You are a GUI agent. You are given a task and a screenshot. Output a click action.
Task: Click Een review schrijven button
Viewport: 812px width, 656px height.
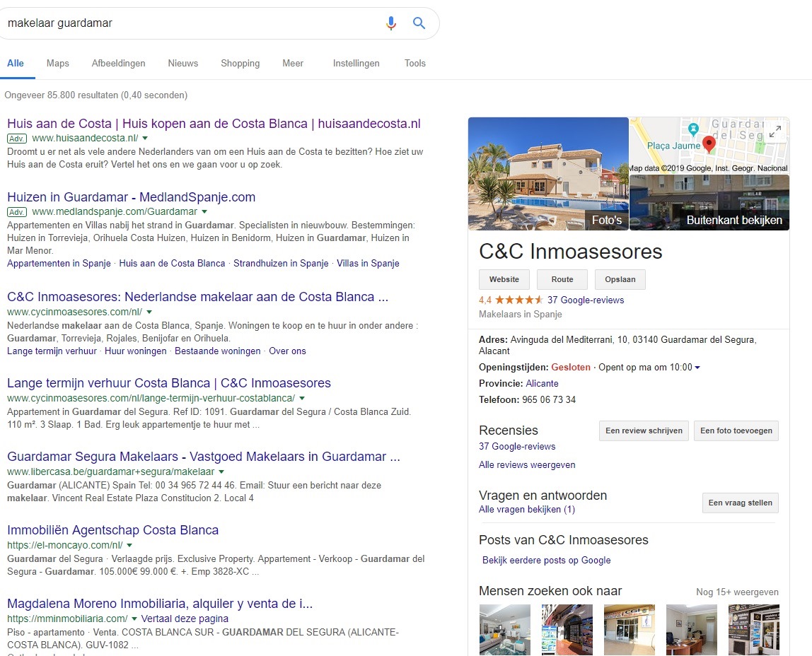pos(644,431)
